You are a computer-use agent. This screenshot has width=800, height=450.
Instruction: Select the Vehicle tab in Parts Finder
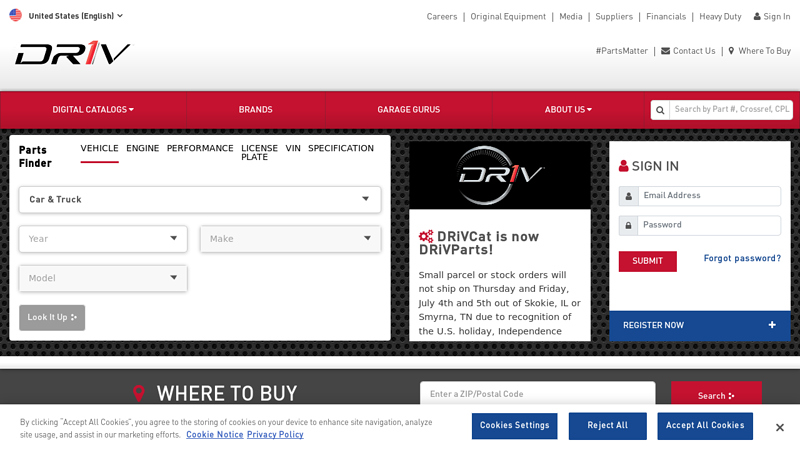point(99,148)
